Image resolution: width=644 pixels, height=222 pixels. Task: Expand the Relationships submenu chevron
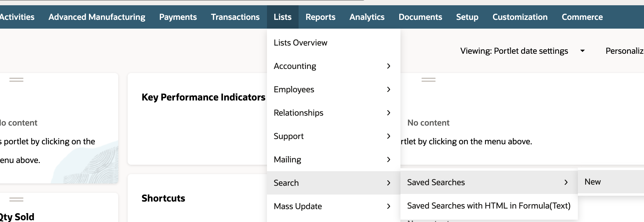pos(389,113)
